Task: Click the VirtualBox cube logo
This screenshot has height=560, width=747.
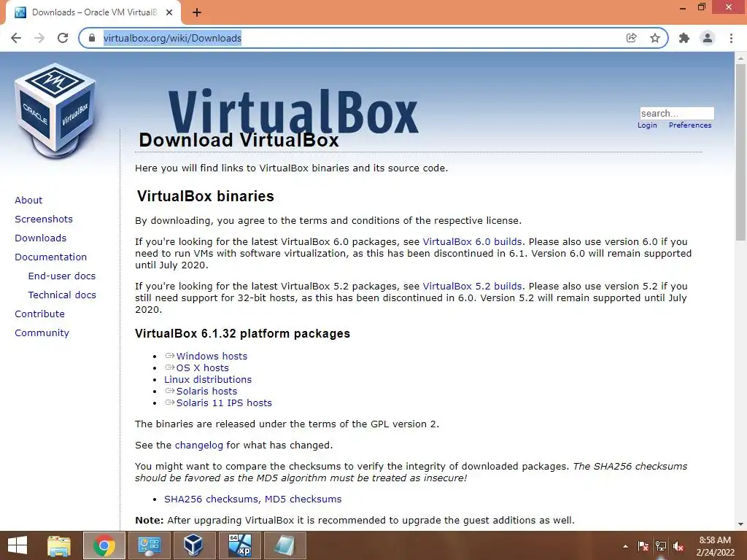Action: coord(55,112)
